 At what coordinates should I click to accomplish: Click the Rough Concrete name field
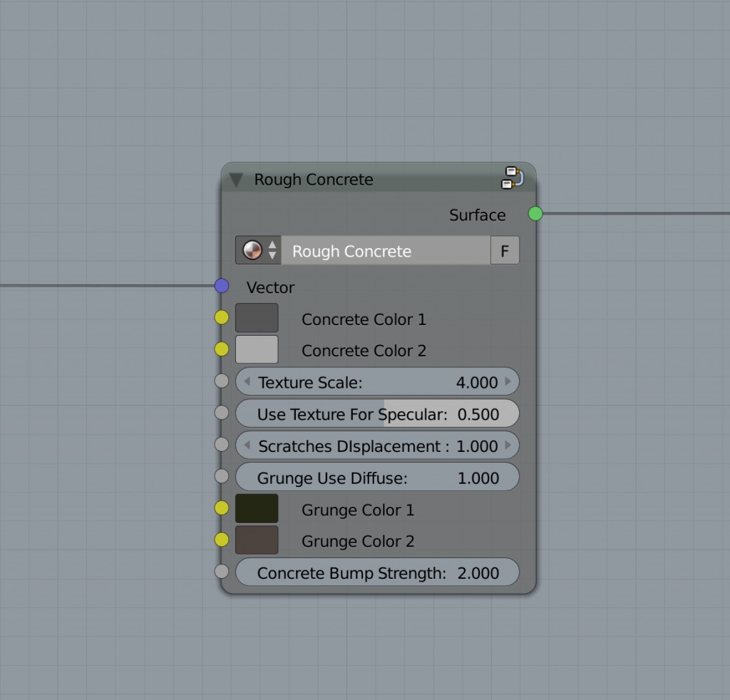point(385,251)
